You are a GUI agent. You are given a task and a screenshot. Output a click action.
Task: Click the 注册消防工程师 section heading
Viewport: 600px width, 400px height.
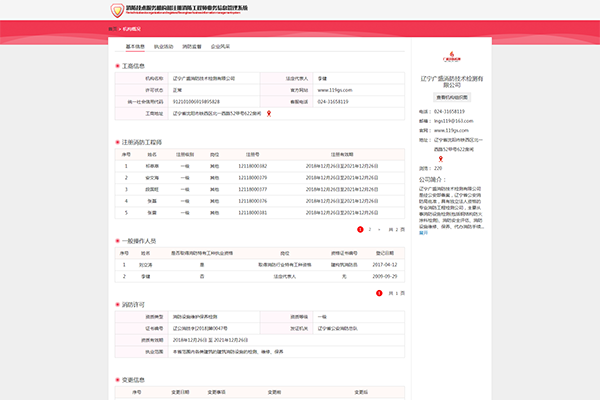[142, 142]
